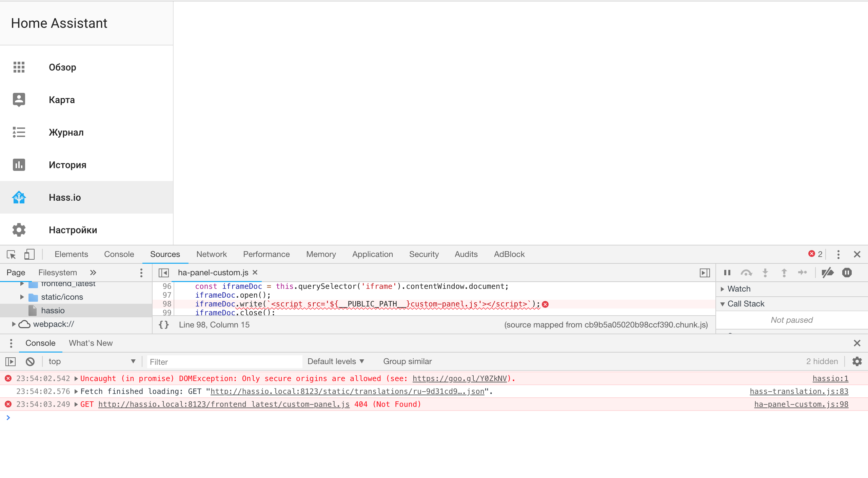Screen dimensions: 868x478
Task: Expand the static/icons folder
Action: [x=22, y=297]
